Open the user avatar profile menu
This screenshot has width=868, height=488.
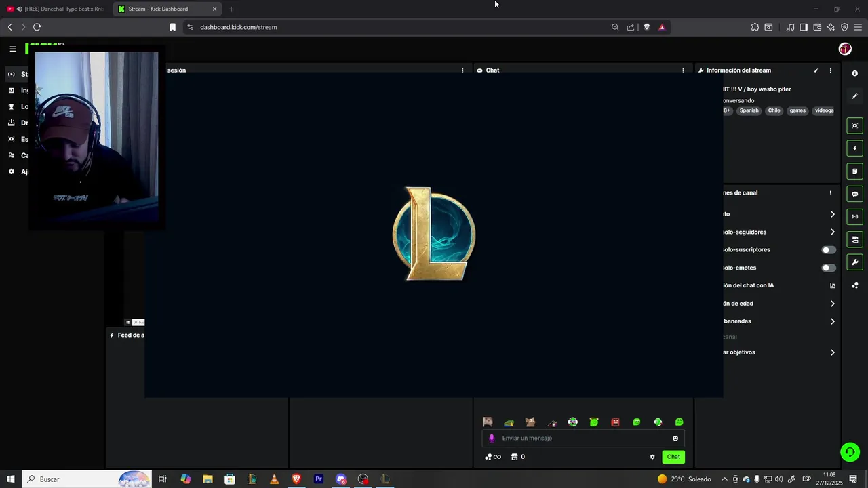845,49
